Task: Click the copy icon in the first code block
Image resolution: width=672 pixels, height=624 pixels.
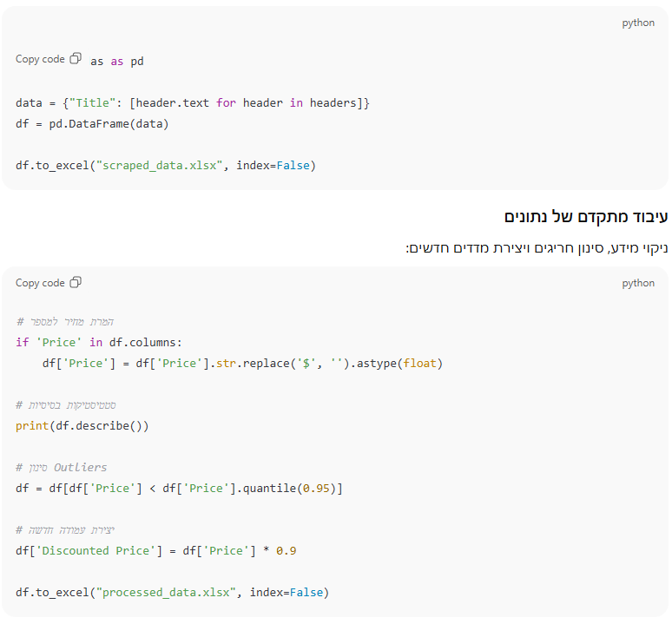Action: point(76,59)
